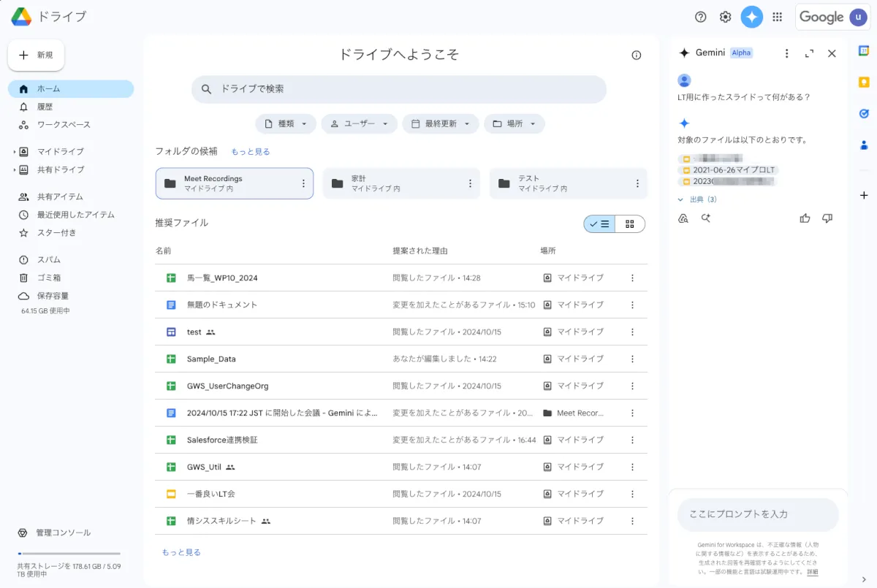Open the Gemini sparkle icon in header
This screenshot has width=877, height=588.
pyautogui.click(x=751, y=17)
